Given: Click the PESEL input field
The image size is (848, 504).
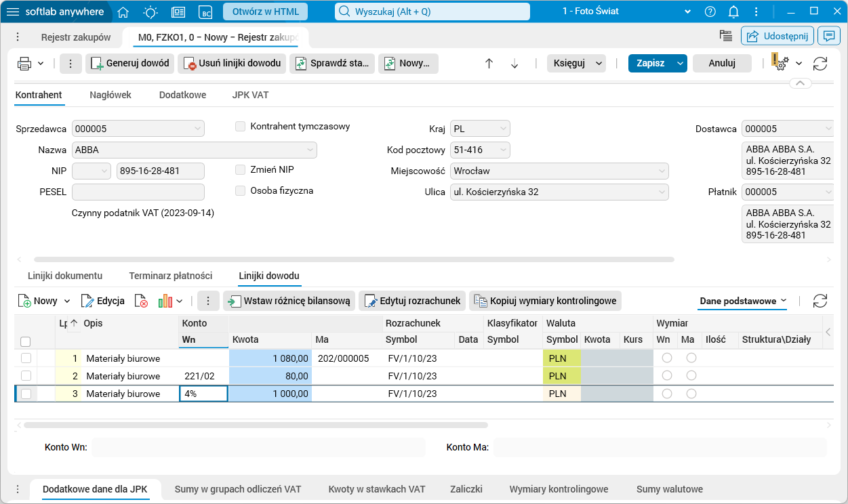Looking at the screenshot, I should [138, 192].
